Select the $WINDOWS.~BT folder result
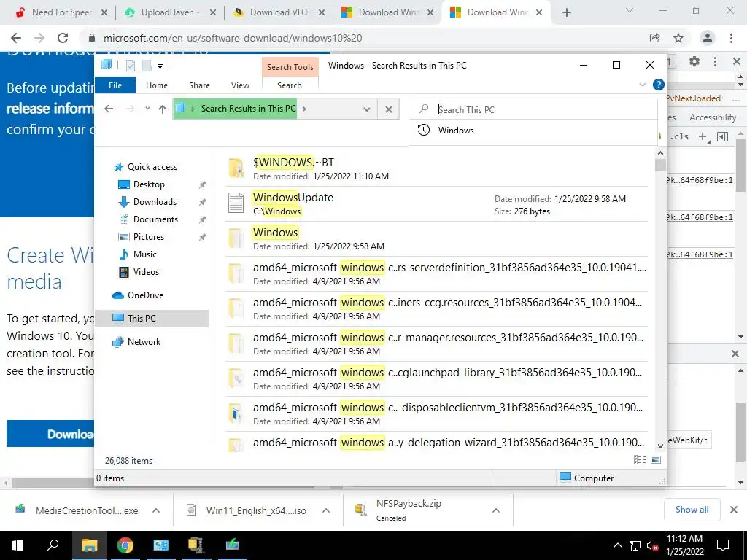 436,168
